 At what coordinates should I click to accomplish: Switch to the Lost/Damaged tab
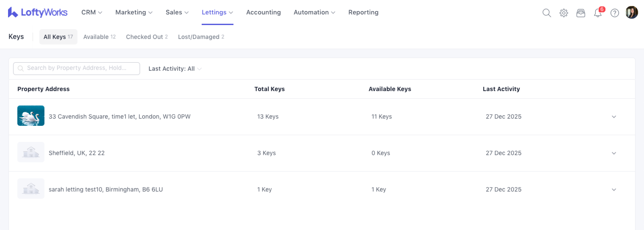(x=201, y=37)
